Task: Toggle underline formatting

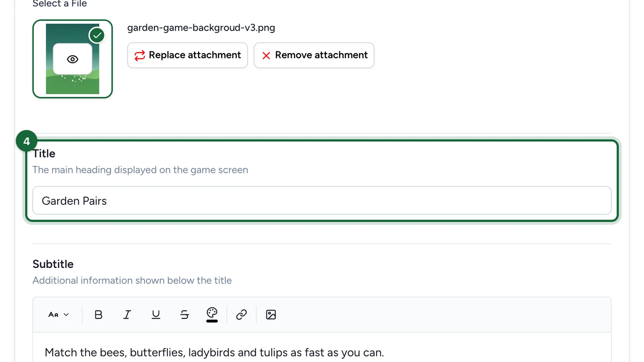Action: click(x=156, y=315)
